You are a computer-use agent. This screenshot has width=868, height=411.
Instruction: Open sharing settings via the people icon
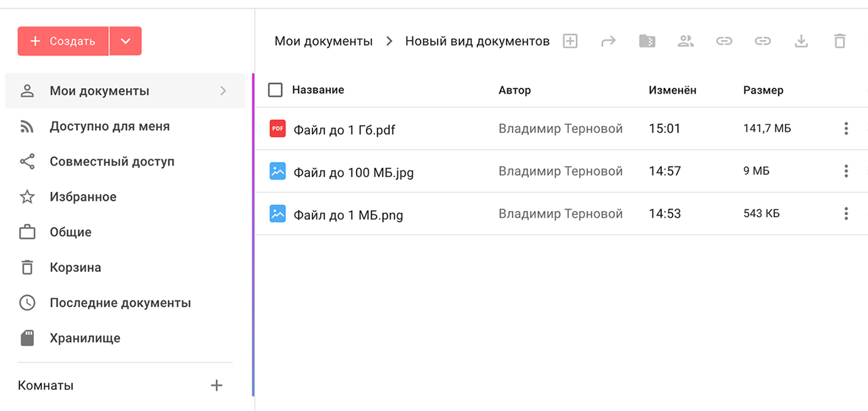686,41
